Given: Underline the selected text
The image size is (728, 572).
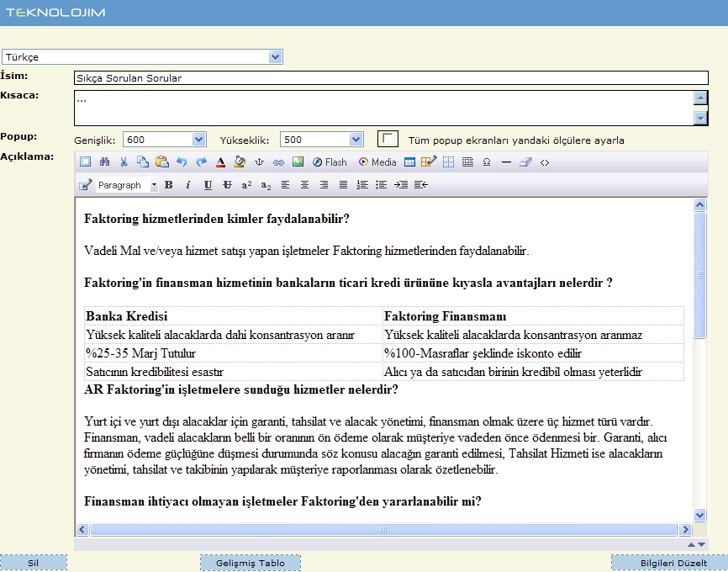Looking at the screenshot, I should 208,185.
